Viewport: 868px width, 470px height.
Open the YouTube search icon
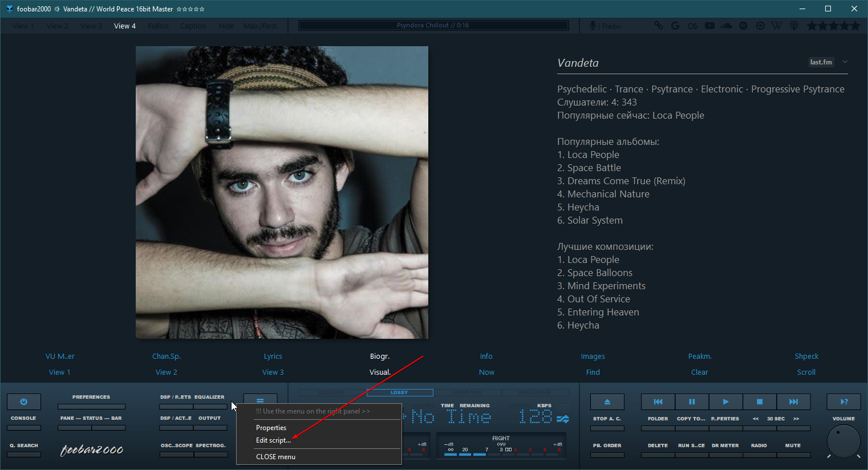point(709,26)
